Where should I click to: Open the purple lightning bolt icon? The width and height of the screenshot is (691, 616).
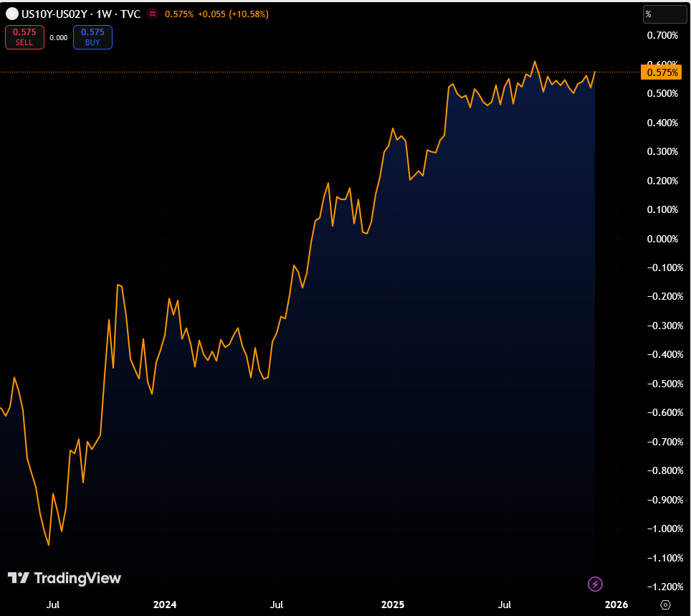[595, 584]
